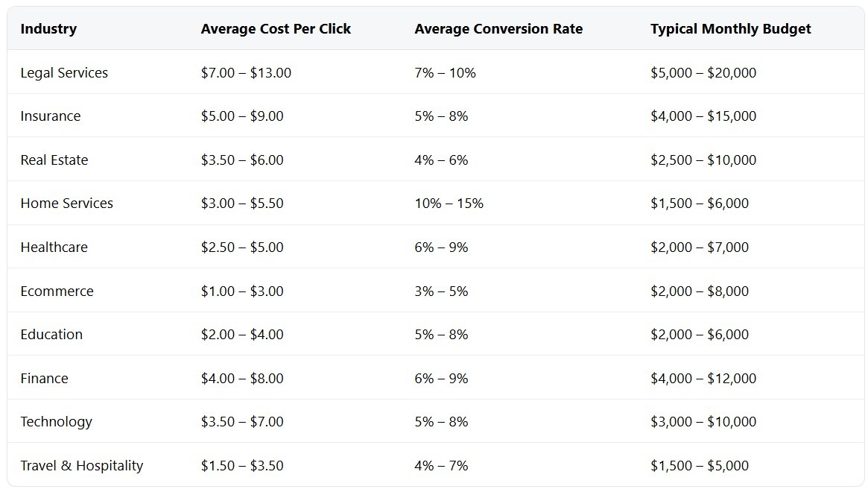Viewport: 868px width, 492px height.
Task: Select the Ecommerce industry cell
Action: coord(57,291)
